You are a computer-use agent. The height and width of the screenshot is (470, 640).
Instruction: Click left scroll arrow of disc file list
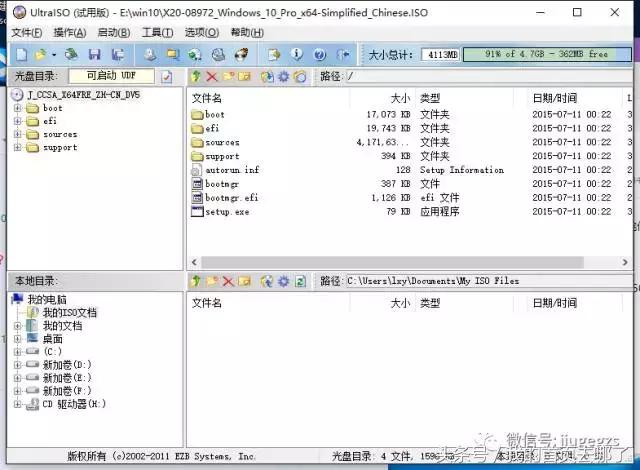coord(194,262)
